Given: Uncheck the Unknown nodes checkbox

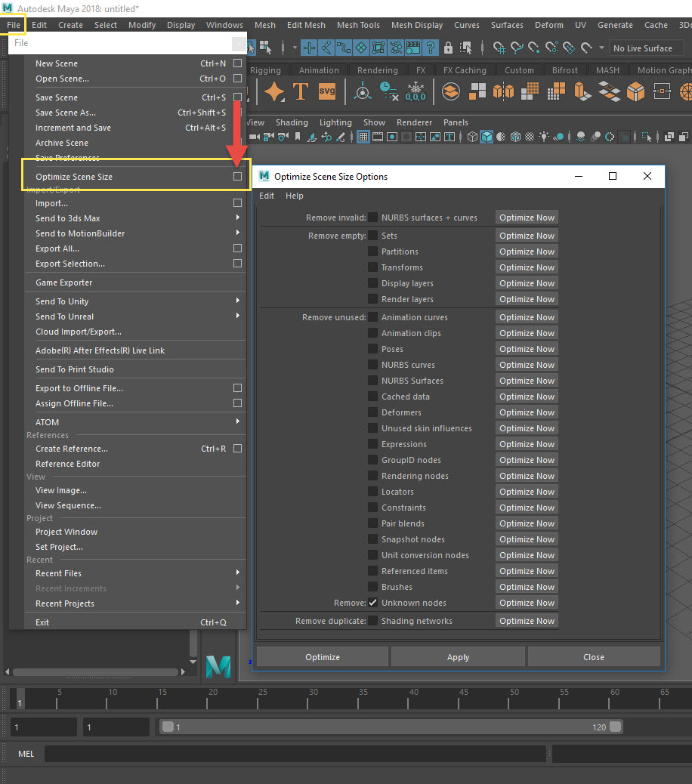Looking at the screenshot, I should pyautogui.click(x=373, y=603).
